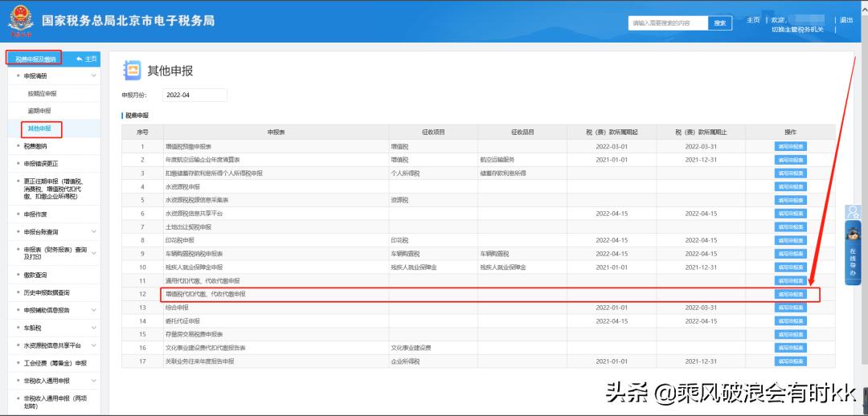Click 退出 to log out
The width and height of the screenshot is (868, 416).
pos(846,20)
